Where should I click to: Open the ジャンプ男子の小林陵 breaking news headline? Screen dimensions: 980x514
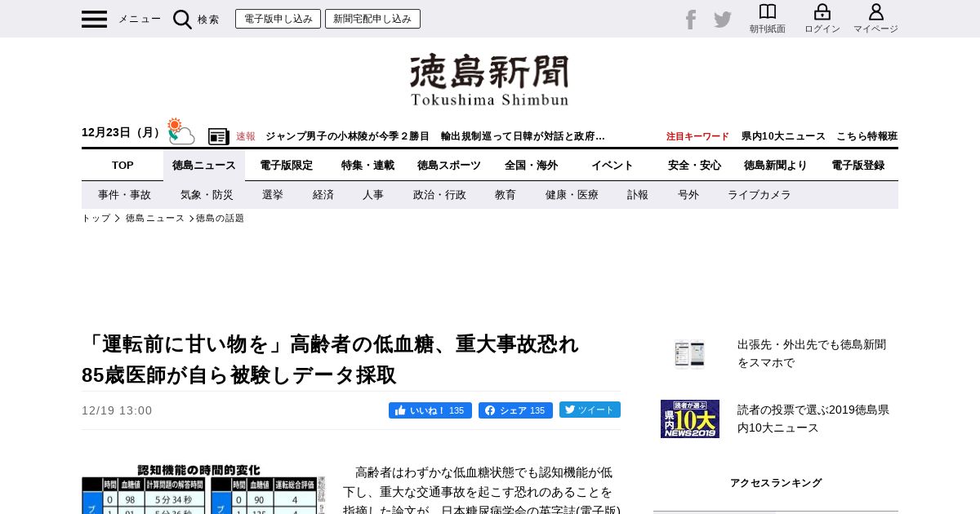(347, 136)
